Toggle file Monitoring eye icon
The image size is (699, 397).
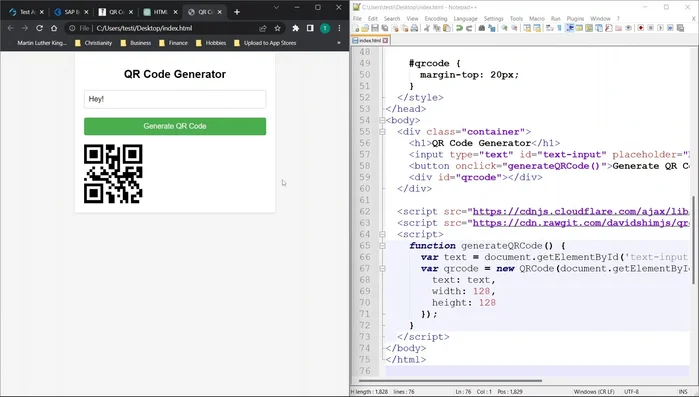628,28
